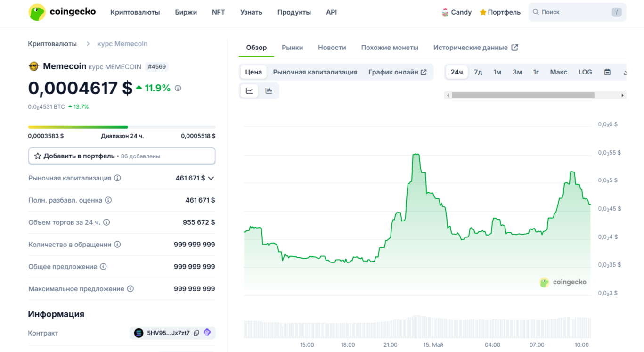Click the 955 672 $ volume value
Viewport: 644px width, 352px height.
(199, 222)
